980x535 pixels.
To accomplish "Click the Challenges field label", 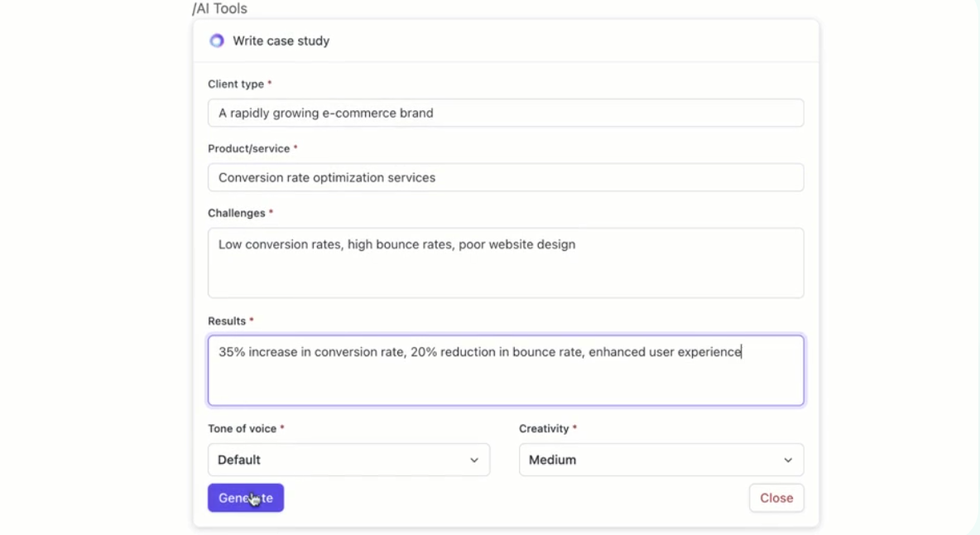I will [x=236, y=213].
